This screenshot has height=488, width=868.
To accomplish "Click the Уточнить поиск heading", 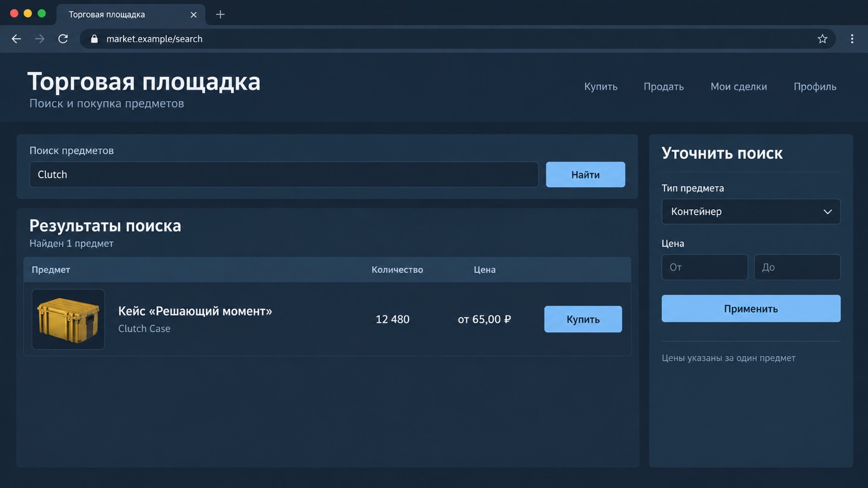I will click(722, 153).
